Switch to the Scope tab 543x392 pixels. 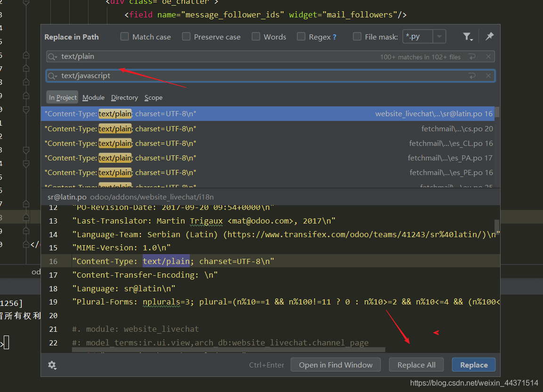pos(154,97)
